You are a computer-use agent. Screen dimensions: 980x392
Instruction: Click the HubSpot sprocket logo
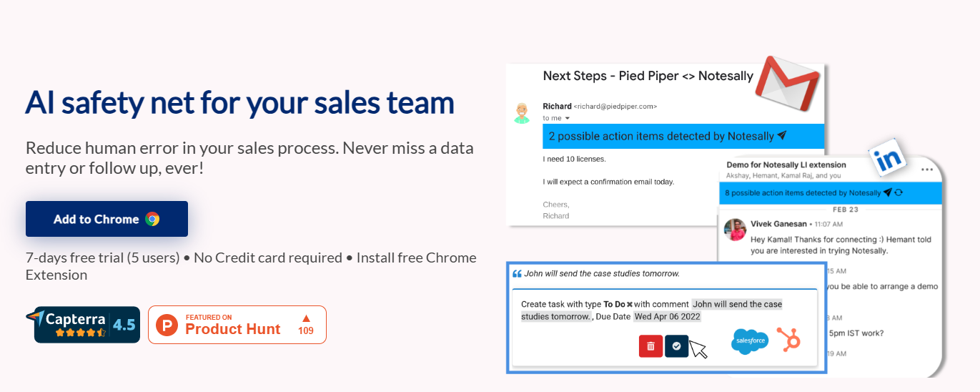point(789,340)
